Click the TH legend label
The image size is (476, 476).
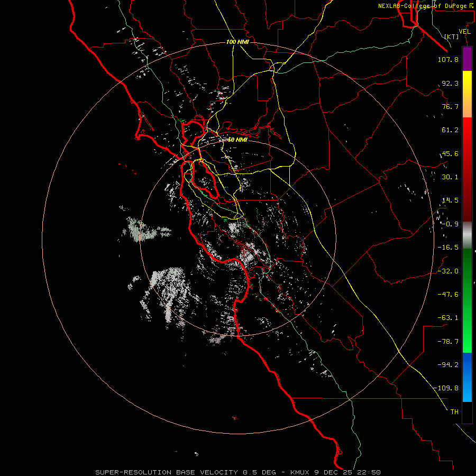pyautogui.click(x=454, y=412)
